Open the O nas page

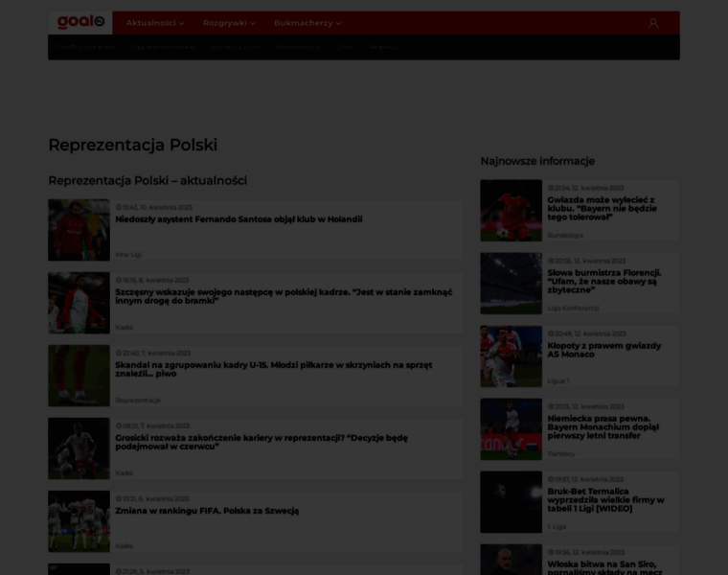click(345, 47)
